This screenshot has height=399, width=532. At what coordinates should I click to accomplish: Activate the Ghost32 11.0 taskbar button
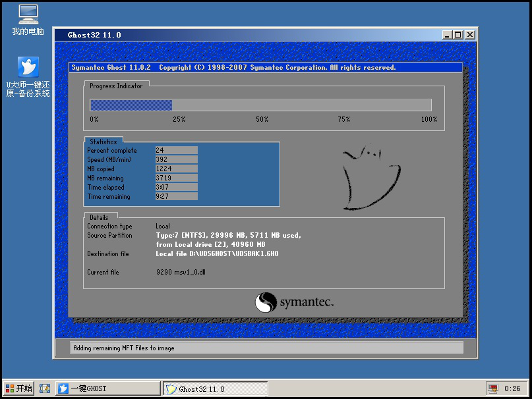tap(215, 388)
